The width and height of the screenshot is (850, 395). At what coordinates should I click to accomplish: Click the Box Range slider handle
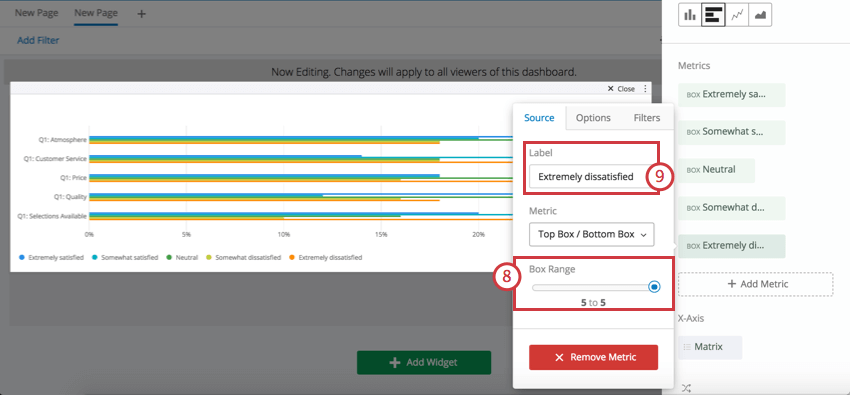point(654,287)
